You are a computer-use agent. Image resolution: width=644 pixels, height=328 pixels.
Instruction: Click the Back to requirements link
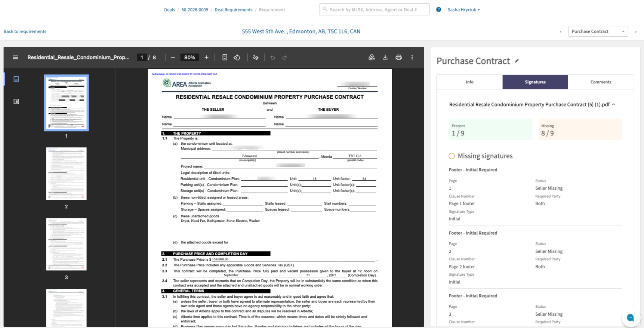tap(25, 31)
